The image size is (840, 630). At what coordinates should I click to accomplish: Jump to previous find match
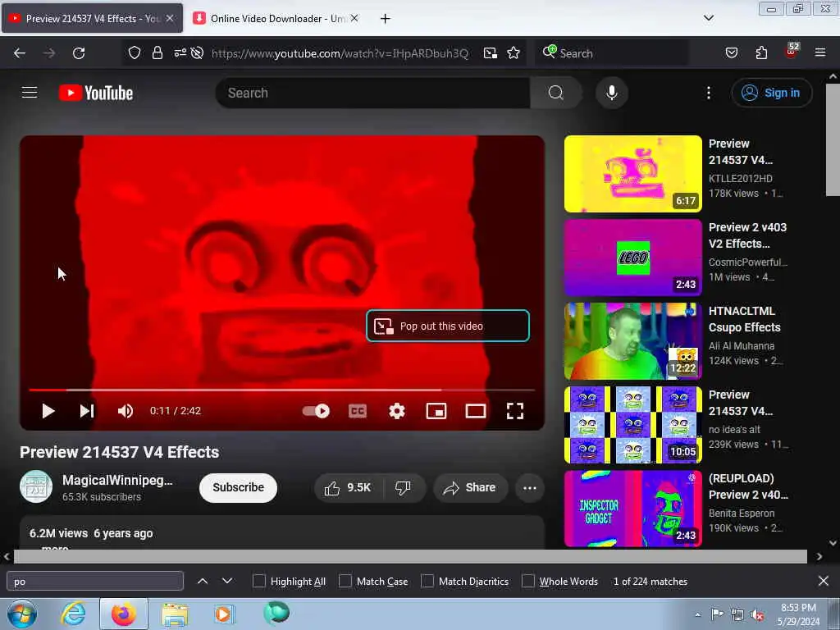[203, 581]
